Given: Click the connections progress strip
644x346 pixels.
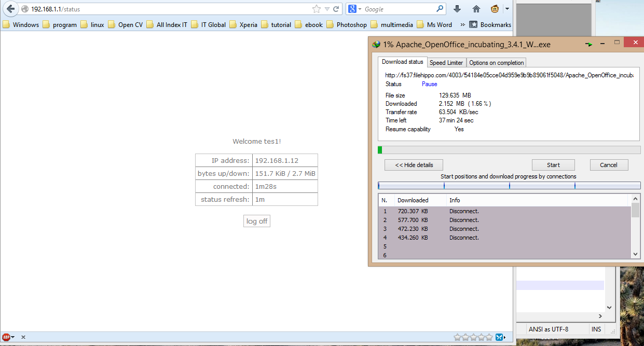Looking at the screenshot, I should [509, 185].
